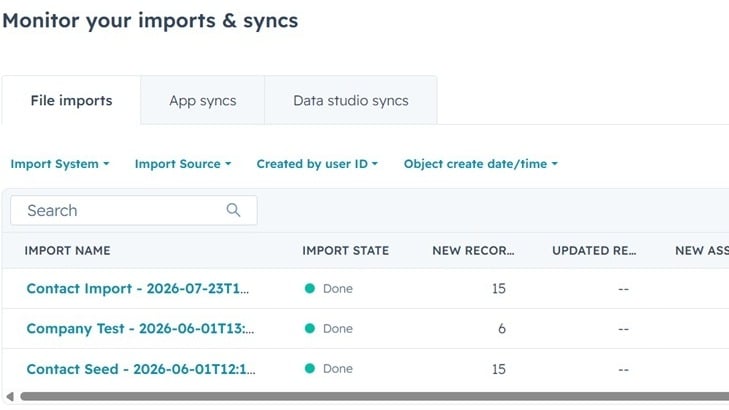Viewport: 729px width, 410px height.
Task: Expand the Import Source filter dropdown
Action: point(183,164)
